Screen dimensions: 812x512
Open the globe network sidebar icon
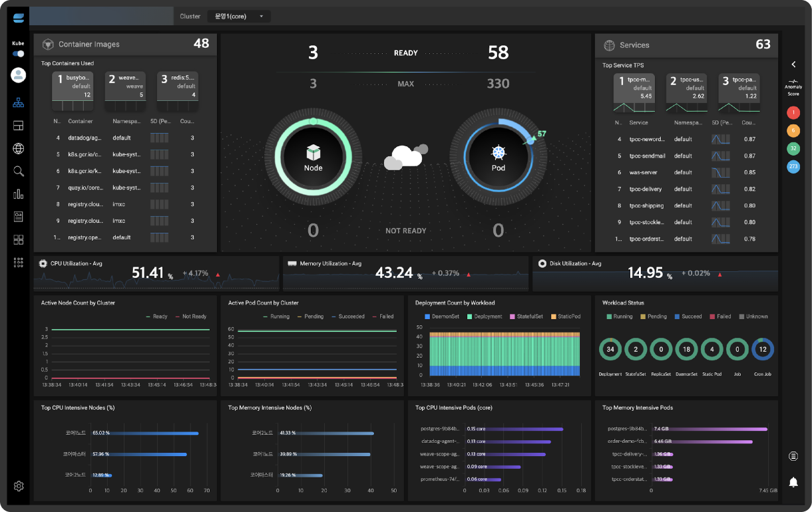click(x=18, y=148)
